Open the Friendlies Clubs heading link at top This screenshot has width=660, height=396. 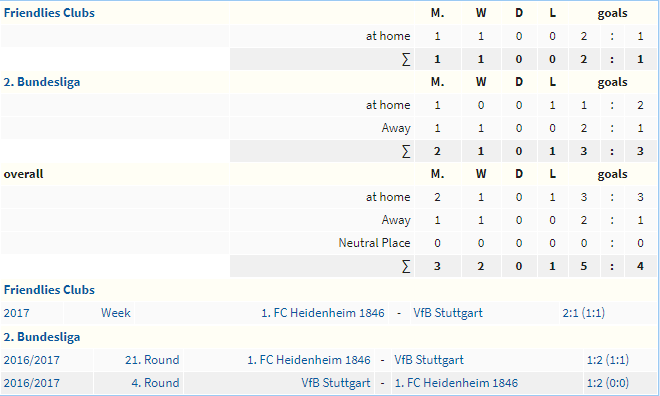pyautogui.click(x=49, y=13)
